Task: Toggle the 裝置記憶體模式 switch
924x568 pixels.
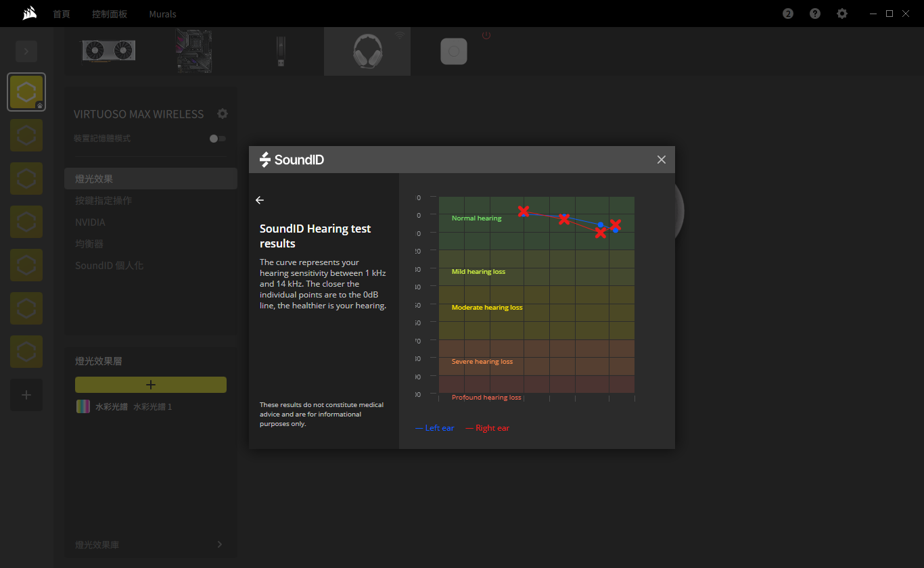Action: 218,138
